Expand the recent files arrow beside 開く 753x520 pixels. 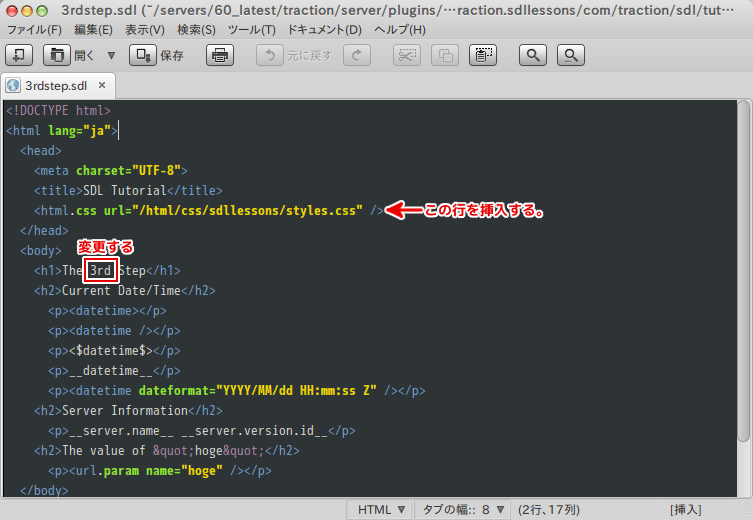[x=111, y=55]
